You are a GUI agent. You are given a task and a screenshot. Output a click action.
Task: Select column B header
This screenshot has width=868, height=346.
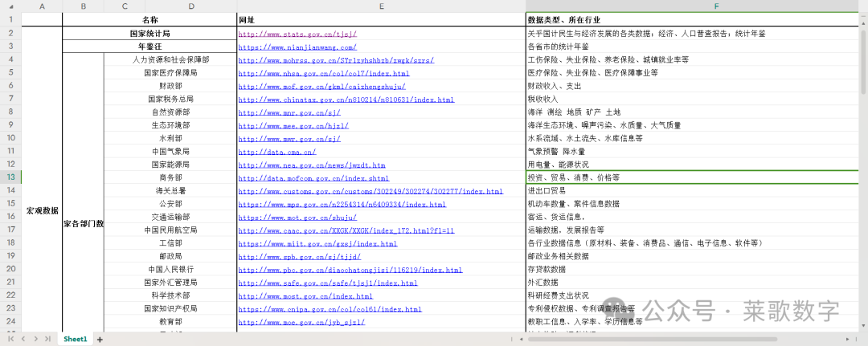(83, 6)
